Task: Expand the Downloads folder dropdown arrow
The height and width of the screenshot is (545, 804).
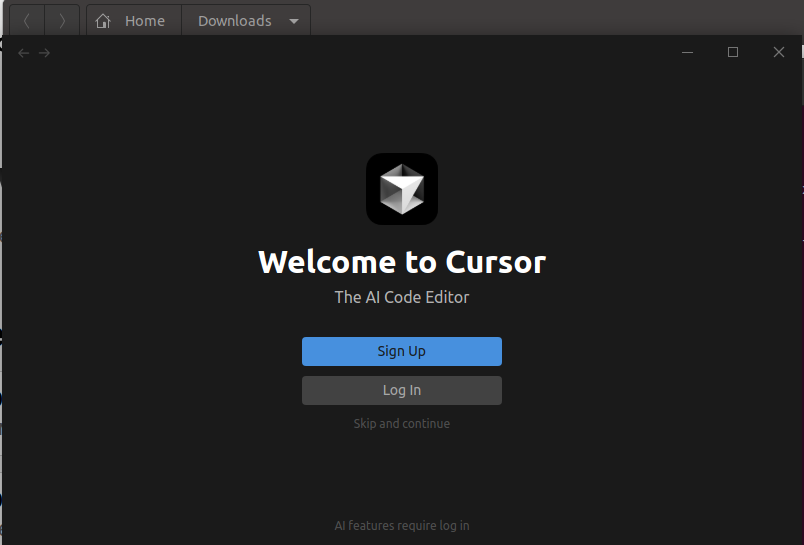Action: [294, 22]
